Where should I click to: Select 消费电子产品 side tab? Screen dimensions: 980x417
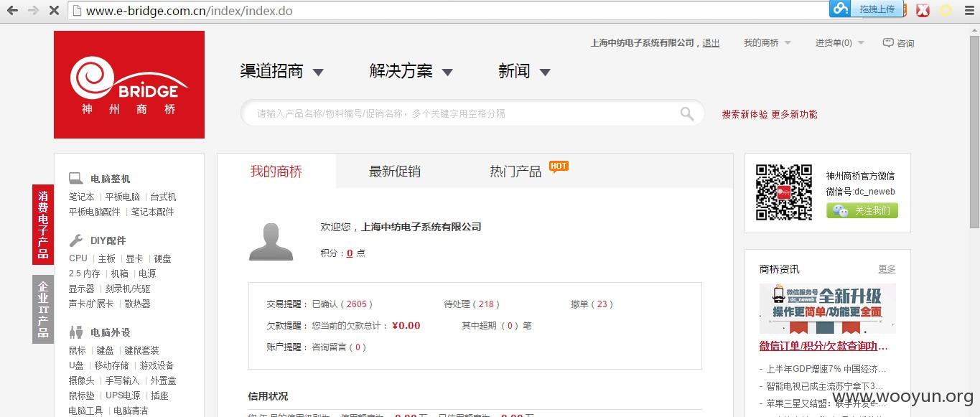coord(43,225)
